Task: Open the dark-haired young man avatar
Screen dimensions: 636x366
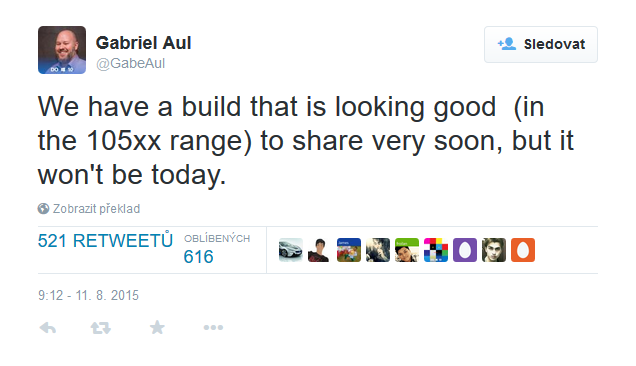Action: 494,250
